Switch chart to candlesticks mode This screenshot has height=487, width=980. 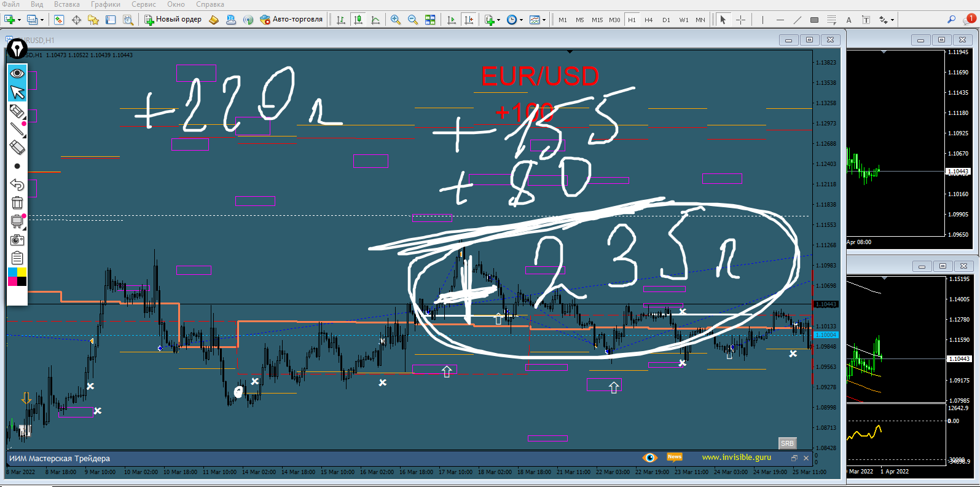coord(358,20)
